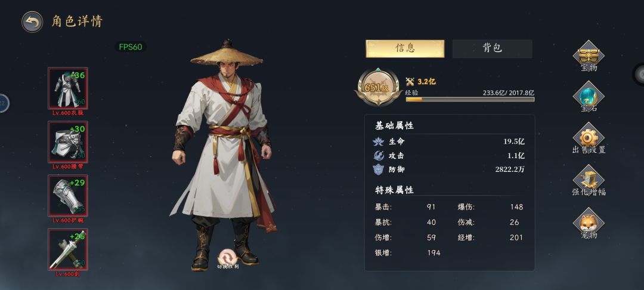Click the 651级 level badge
Viewport: 644px width, 290px height.
coord(378,87)
